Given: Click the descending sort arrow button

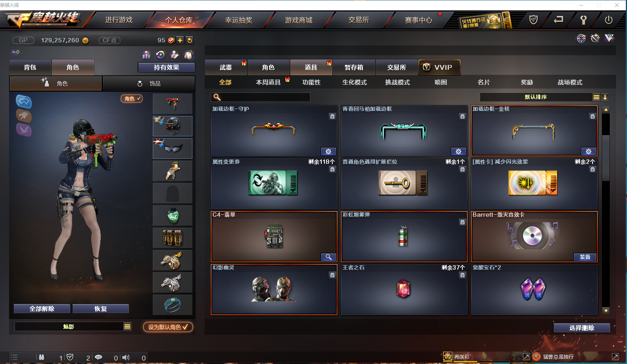Looking at the screenshot, I should click(x=605, y=97).
